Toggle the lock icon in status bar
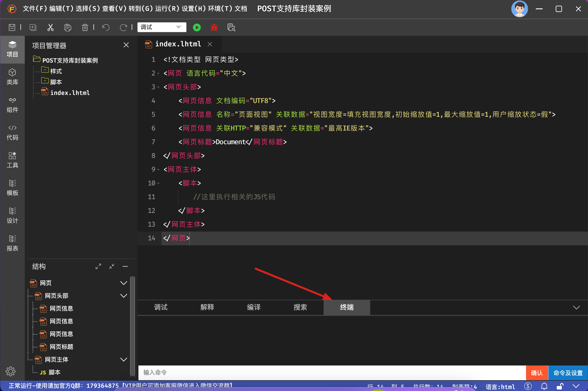588x391 pixels. click(560, 386)
